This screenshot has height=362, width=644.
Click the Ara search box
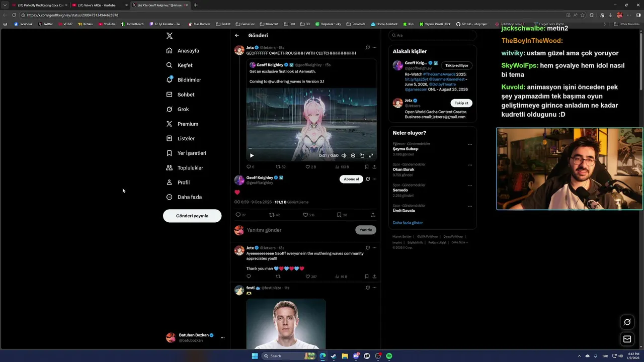click(x=433, y=35)
